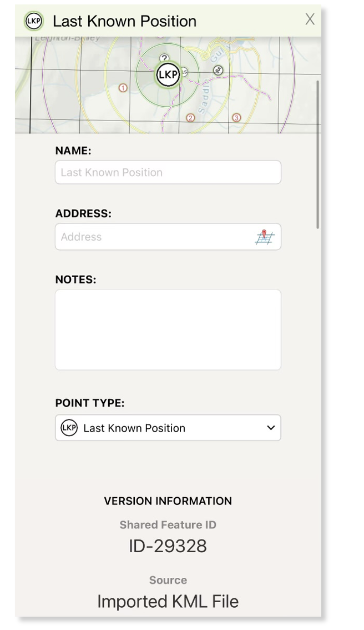Screen dimensions: 364x630
Task: Click the LKP icon in Point Type dropdown
Action: 69,428
